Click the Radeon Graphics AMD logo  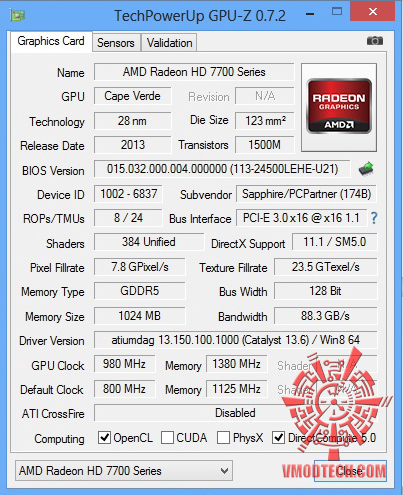click(339, 107)
